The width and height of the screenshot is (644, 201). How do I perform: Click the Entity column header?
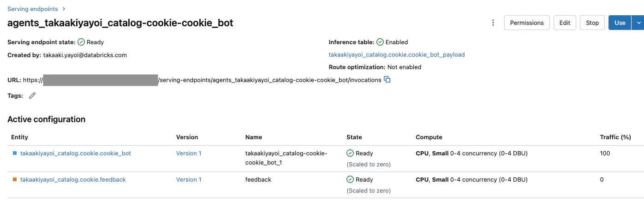(19, 137)
